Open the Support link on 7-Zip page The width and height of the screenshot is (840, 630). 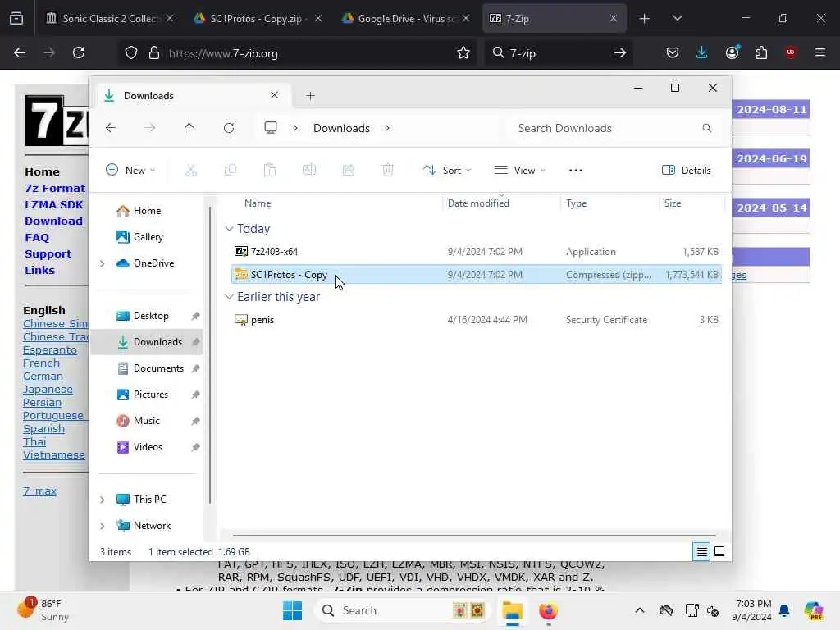coord(48,254)
